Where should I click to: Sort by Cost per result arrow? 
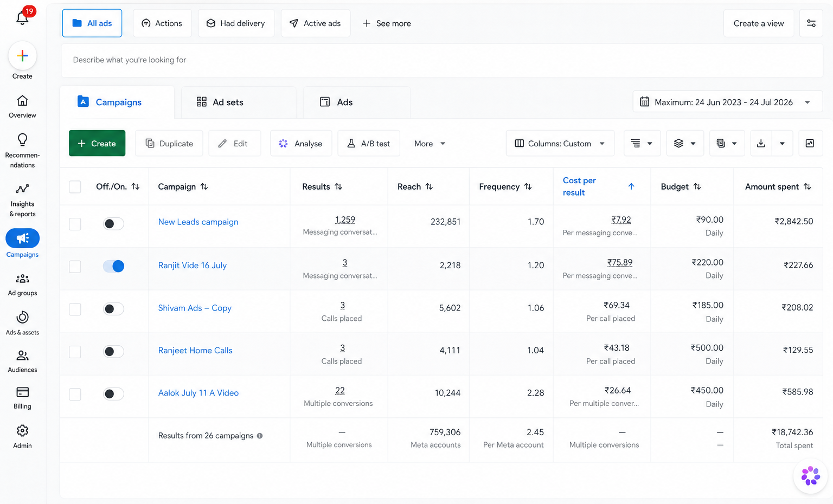(631, 186)
